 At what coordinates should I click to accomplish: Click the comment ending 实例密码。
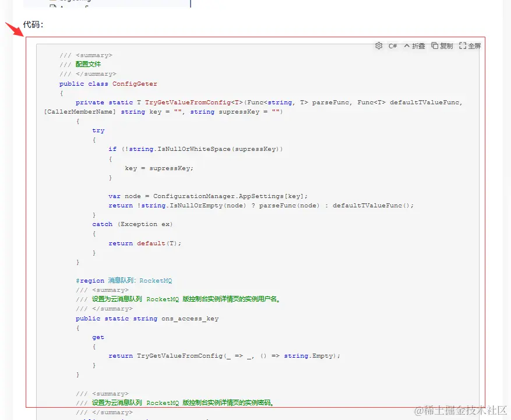click(x=175, y=403)
